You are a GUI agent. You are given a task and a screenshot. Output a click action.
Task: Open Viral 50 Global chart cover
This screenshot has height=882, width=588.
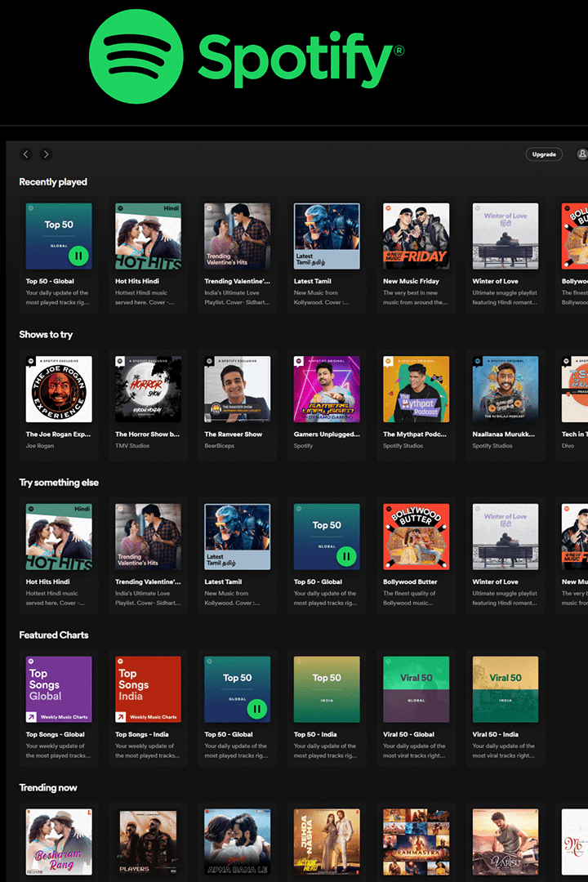coord(416,689)
